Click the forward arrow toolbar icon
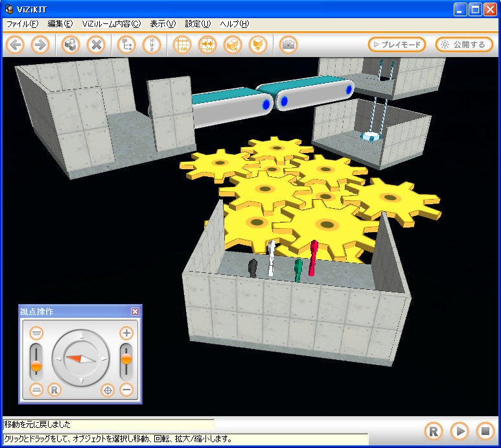Image resolution: width=501 pixels, height=448 pixels. [40, 45]
